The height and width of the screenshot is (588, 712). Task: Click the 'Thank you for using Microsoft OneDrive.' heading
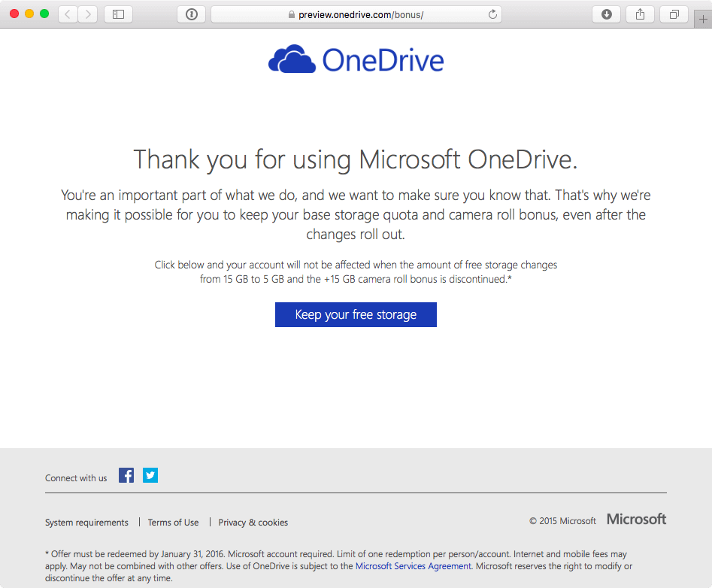(356, 160)
